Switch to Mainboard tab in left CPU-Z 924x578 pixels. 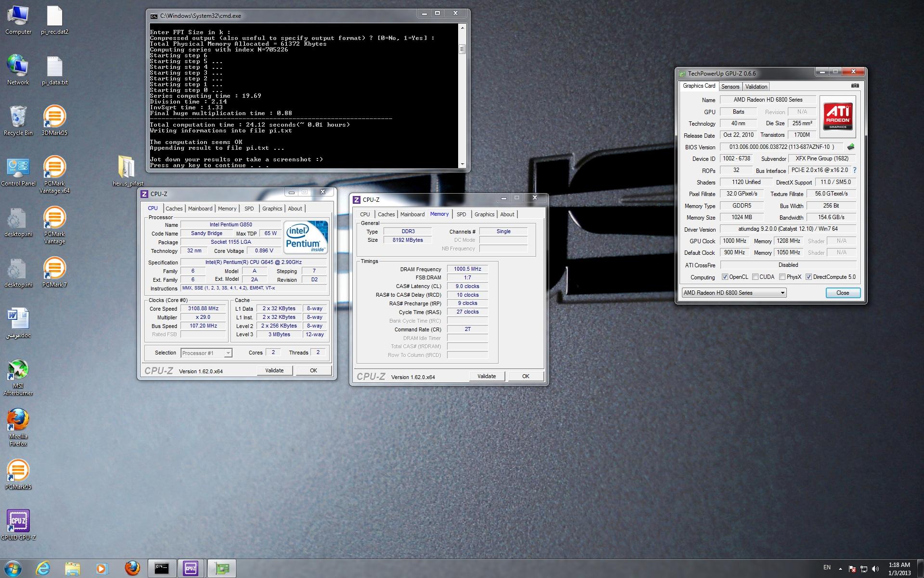point(200,209)
